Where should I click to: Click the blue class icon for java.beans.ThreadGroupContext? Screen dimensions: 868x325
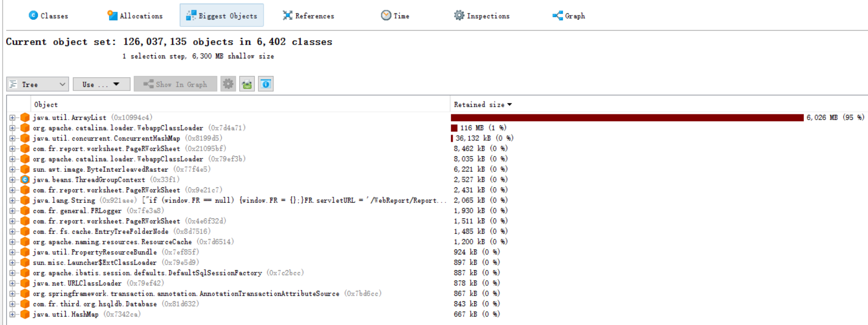point(25,180)
